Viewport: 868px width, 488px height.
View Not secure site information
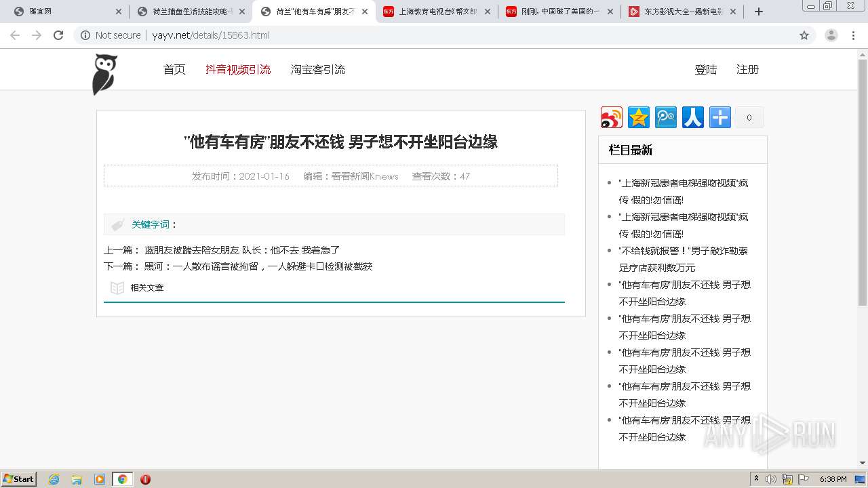[x=111, y=35]
